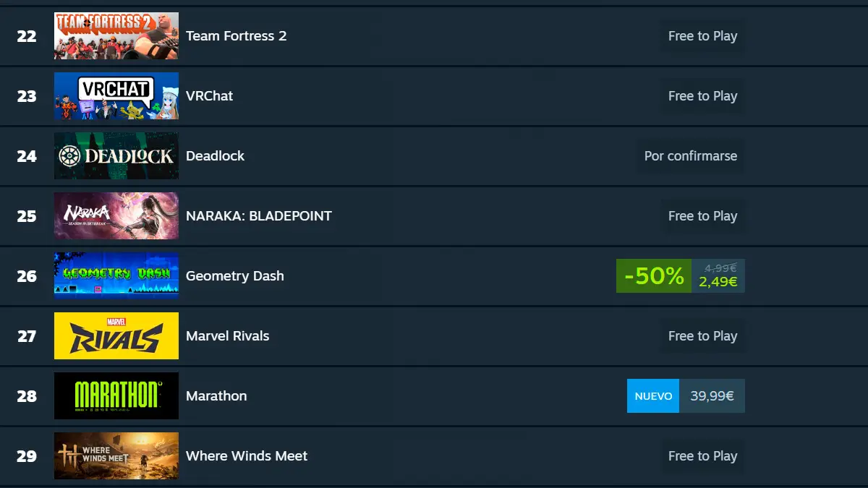Click the -50% discount badge
868x488 pixels.
[653, 276]
